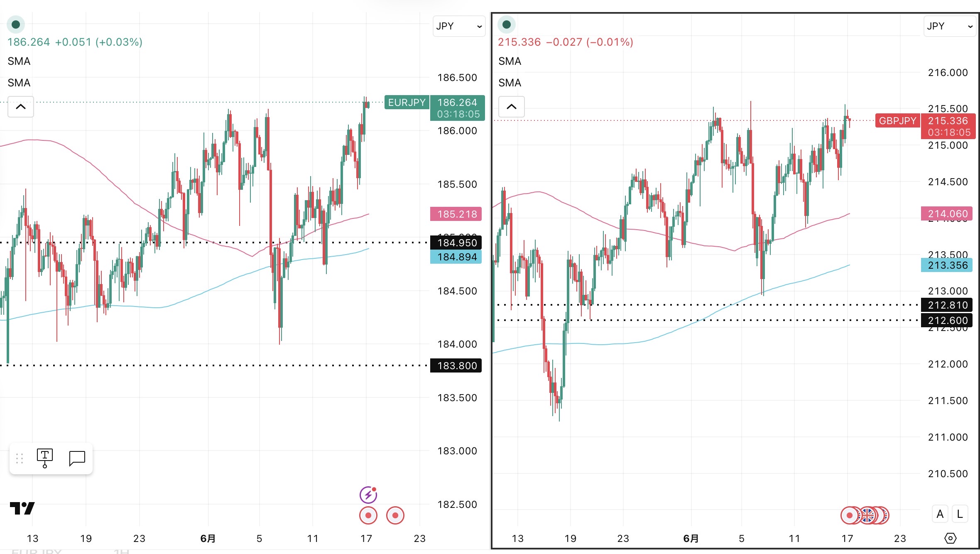This screenshot has width=980, height=554.
Task: Click the GBPJPY market status dot
Action: tap(507, 25)
